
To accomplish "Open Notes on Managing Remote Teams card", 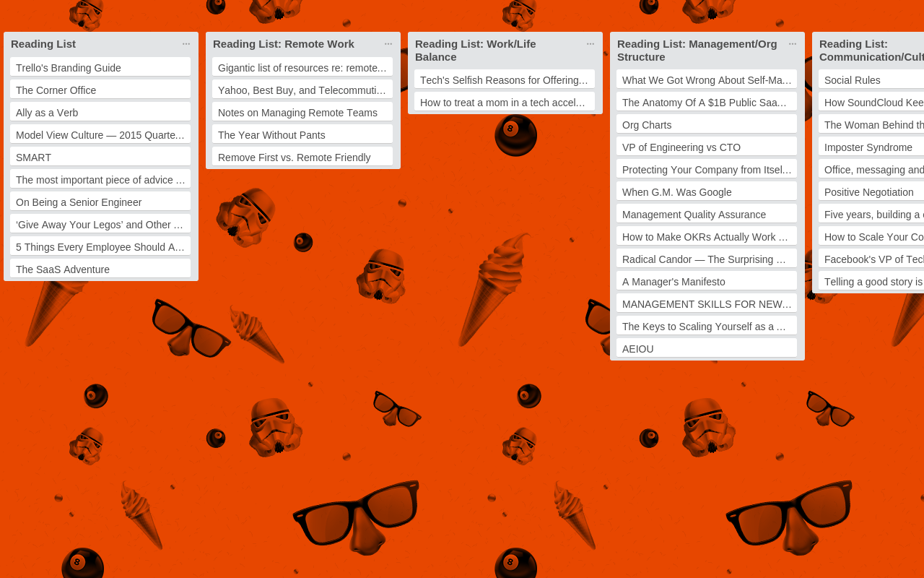I will point(302,112).
